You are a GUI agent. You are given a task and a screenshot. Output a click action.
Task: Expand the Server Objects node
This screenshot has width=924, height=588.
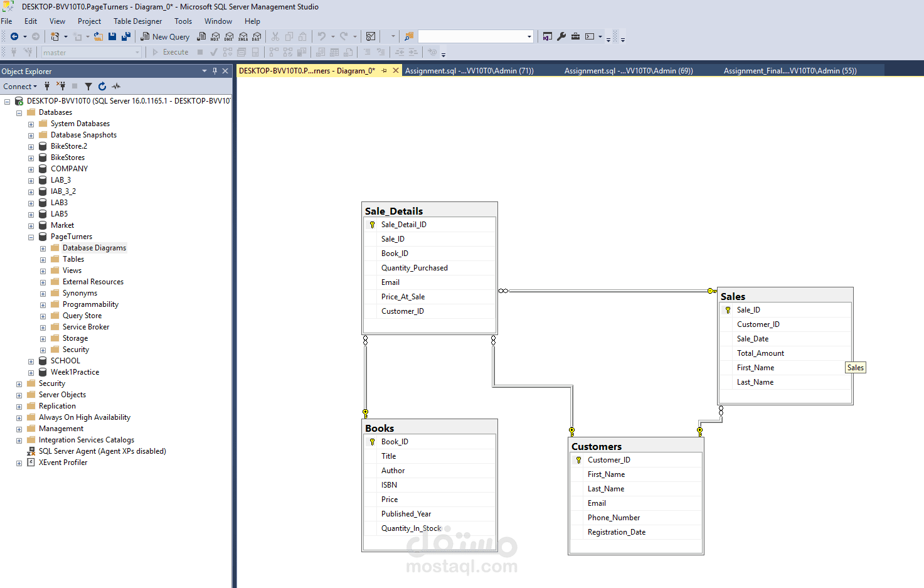click(x=19, y=395)
